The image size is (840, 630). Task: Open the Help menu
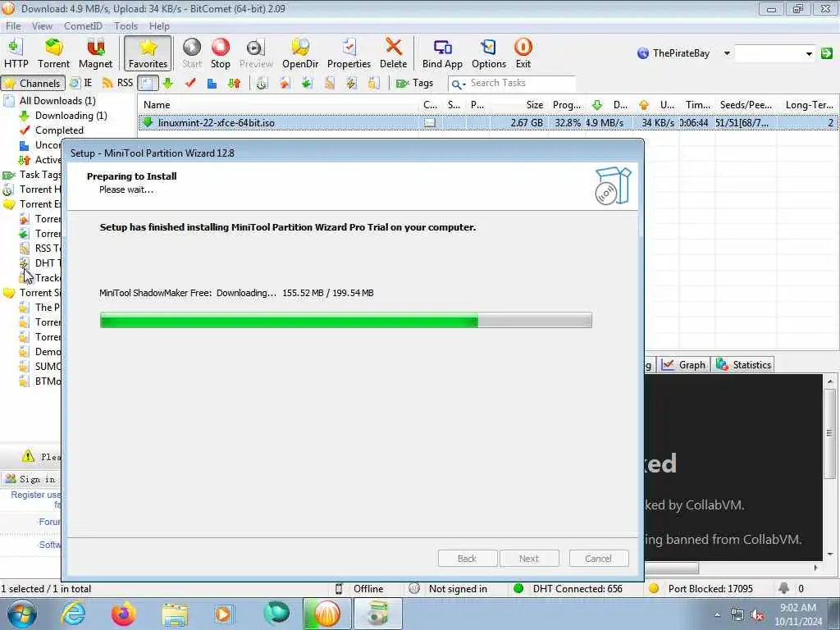(159, 25)
